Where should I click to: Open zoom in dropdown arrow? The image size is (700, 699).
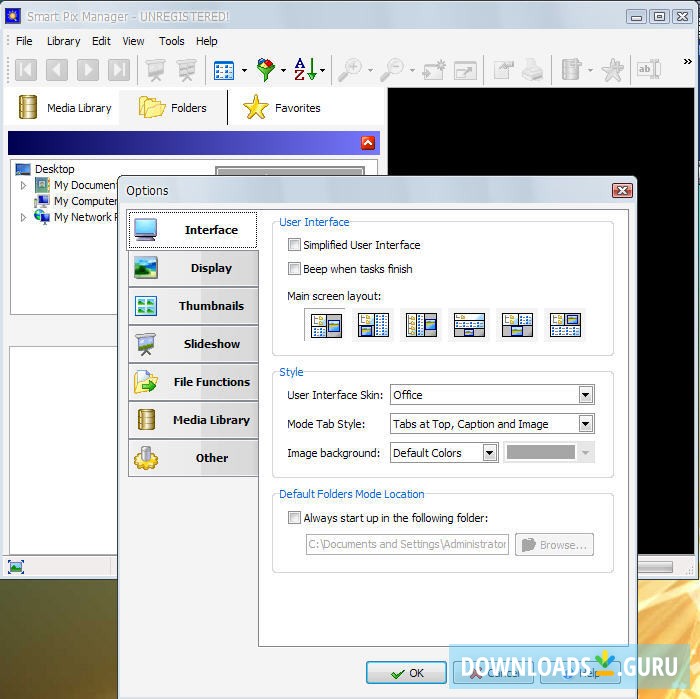(x=371, y=71)
